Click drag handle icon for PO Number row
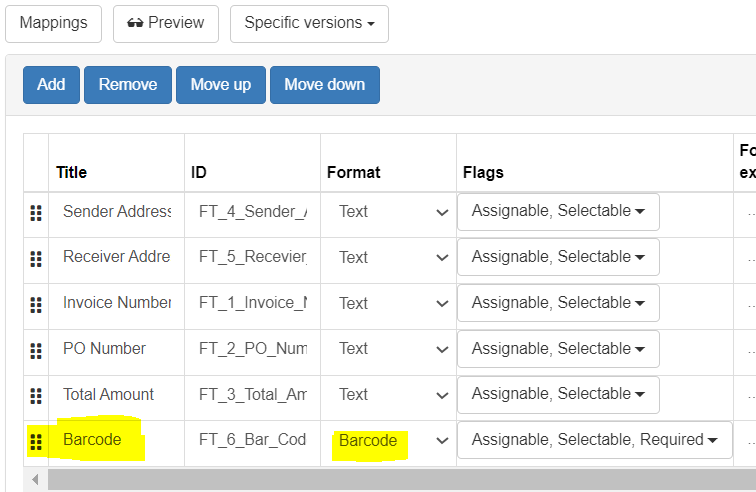756x492 pixels. 36,351
